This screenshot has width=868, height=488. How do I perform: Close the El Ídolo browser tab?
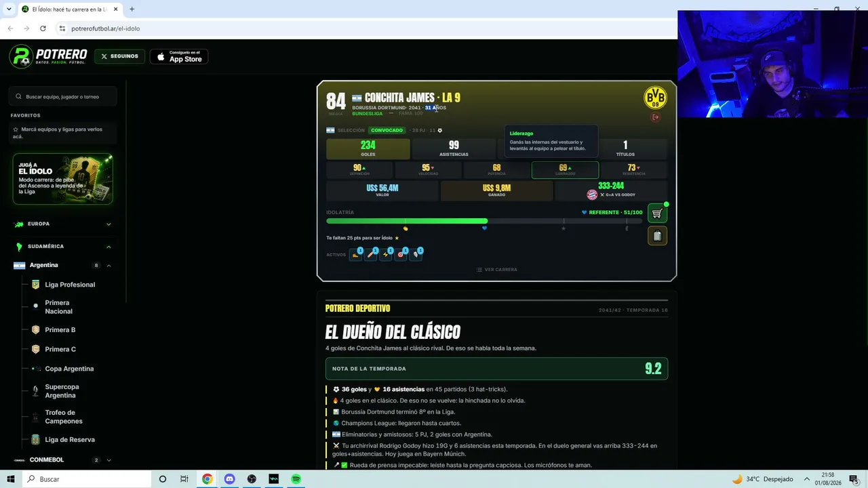point(116,9)
